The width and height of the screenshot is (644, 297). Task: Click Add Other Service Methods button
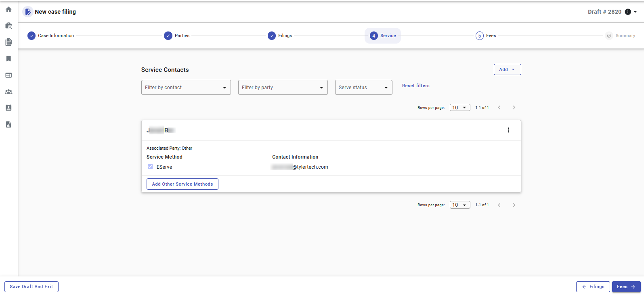click(x=183, y=184)
